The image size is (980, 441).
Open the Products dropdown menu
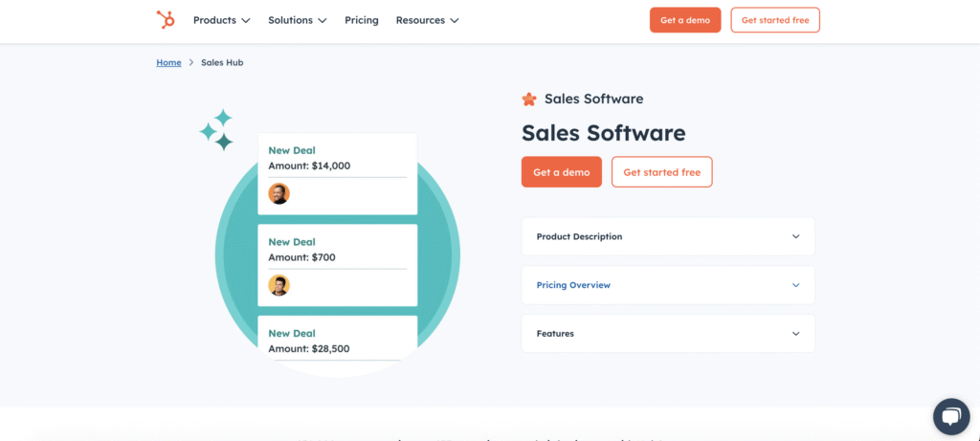221,20
